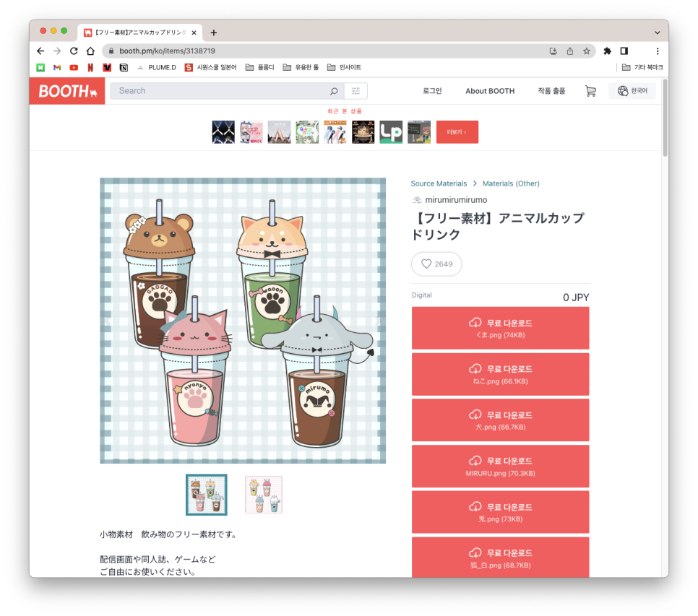
Task: Open the Materials (Other) breadcrumb
Action: (511, 183)
